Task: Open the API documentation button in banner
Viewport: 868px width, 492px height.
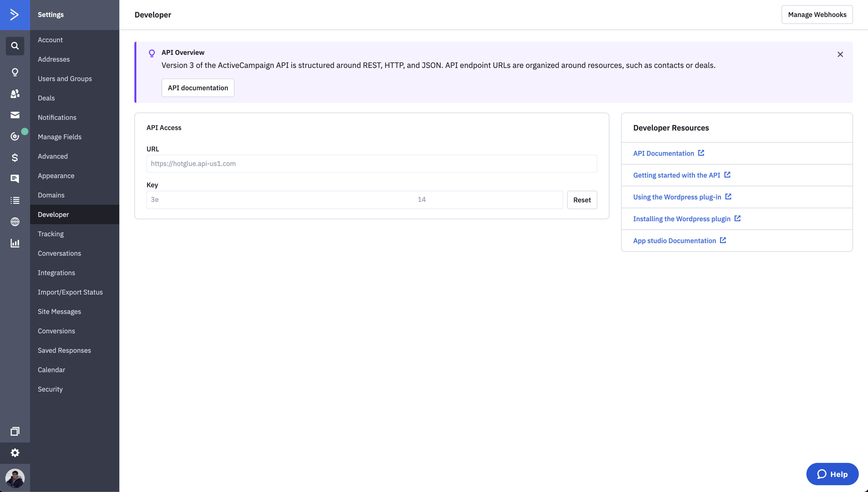Action: click(x=198, y=88)
